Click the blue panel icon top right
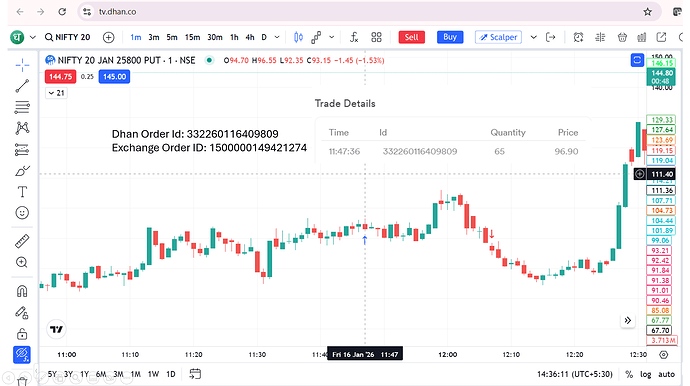690x386 pixels. click(637, 60)
